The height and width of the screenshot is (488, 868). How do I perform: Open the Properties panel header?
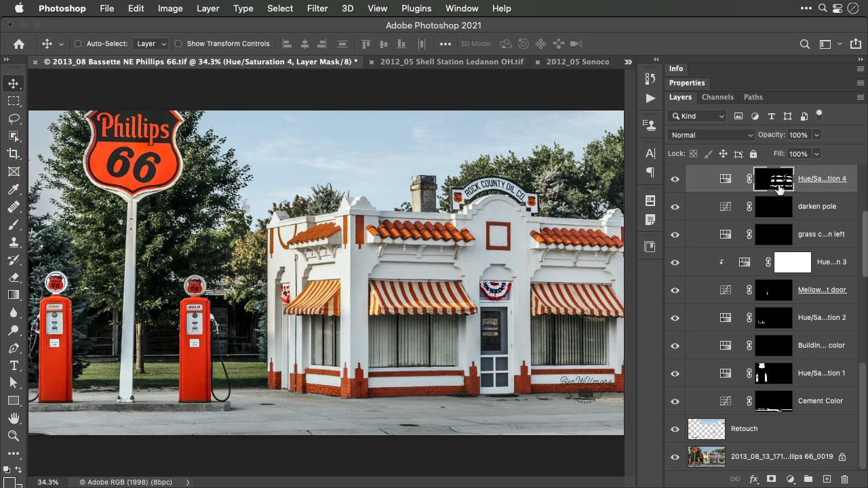pyautogui.click(x=687, y=83)
